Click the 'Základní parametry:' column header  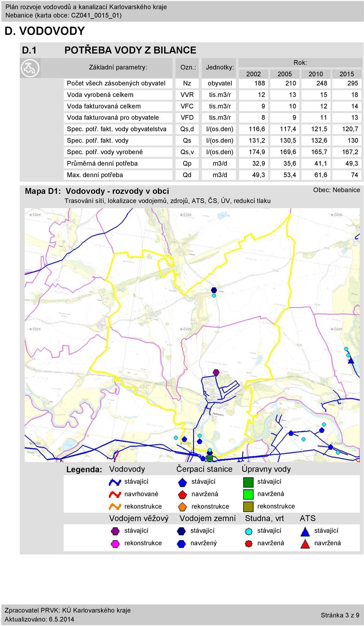coord(118,67)
